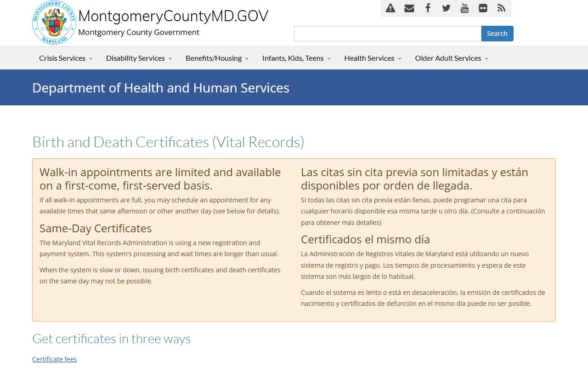Open the email envelope icon

(409, 8)
